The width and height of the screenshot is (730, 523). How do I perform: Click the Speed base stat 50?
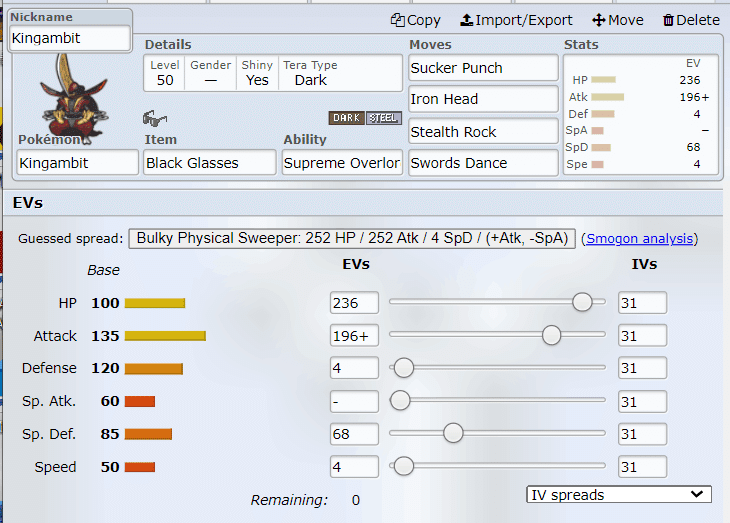(110, 467)
